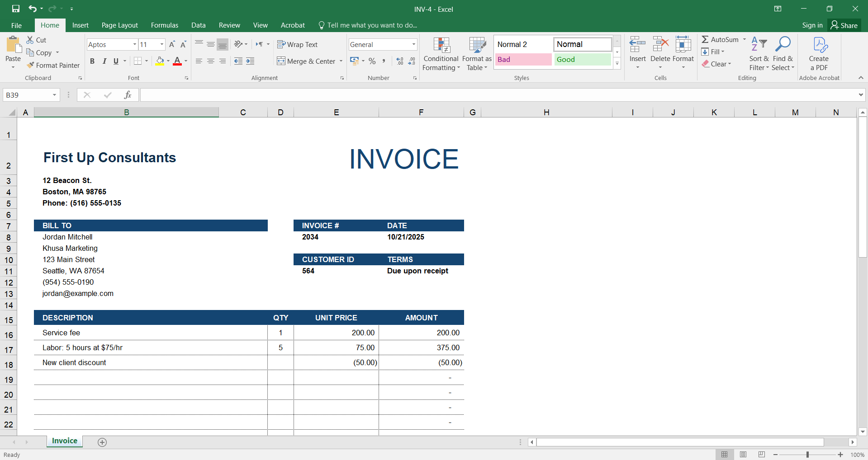The height and width of the screenshot is (460, 868).
Task: Click the Format Painter brush icon
Action: pos(30,65)
